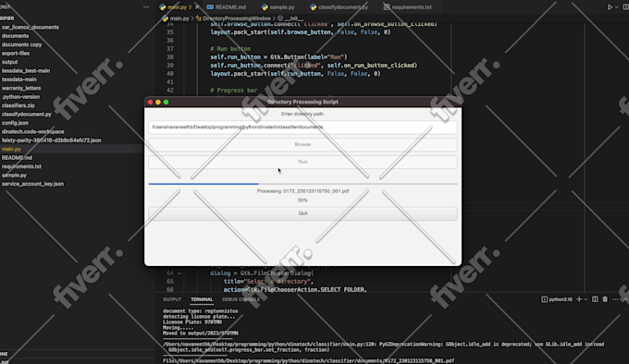
Task: Click the Directory Processing Script title bar
Action: coord(302,102)
